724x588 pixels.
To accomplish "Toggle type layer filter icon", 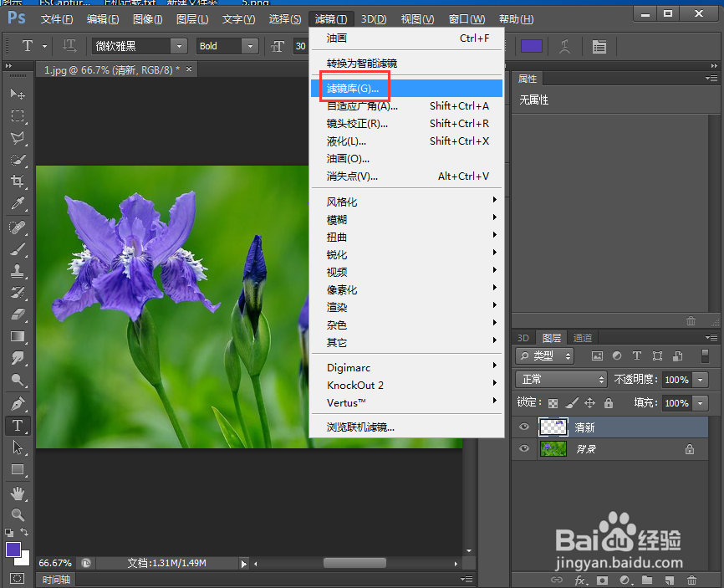I will click(x=637, y=355).
